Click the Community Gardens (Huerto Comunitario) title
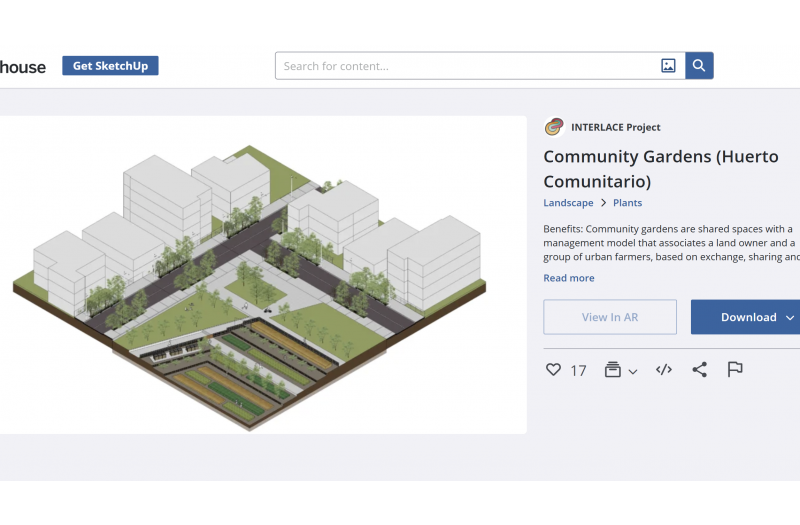800x525 pixels. coord(661,169)
